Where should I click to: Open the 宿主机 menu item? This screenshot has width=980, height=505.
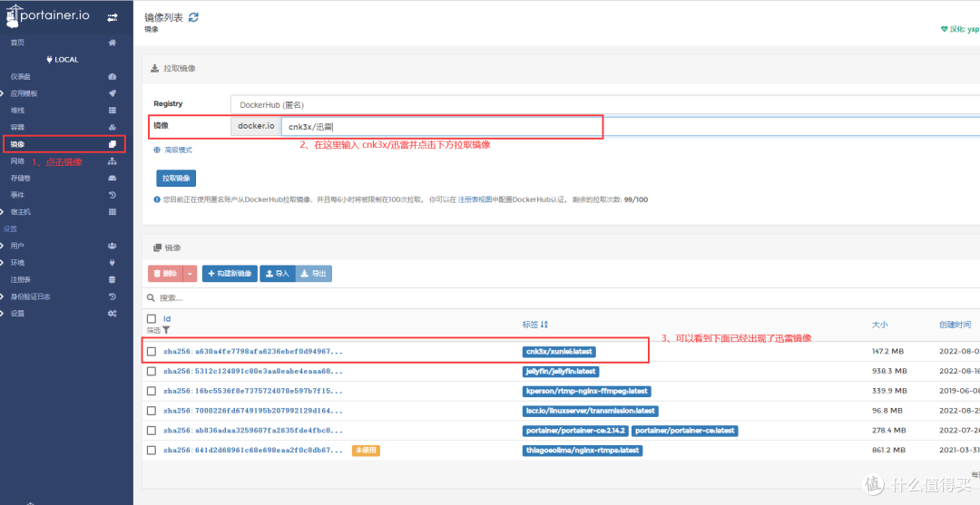[x=21, y=211]
